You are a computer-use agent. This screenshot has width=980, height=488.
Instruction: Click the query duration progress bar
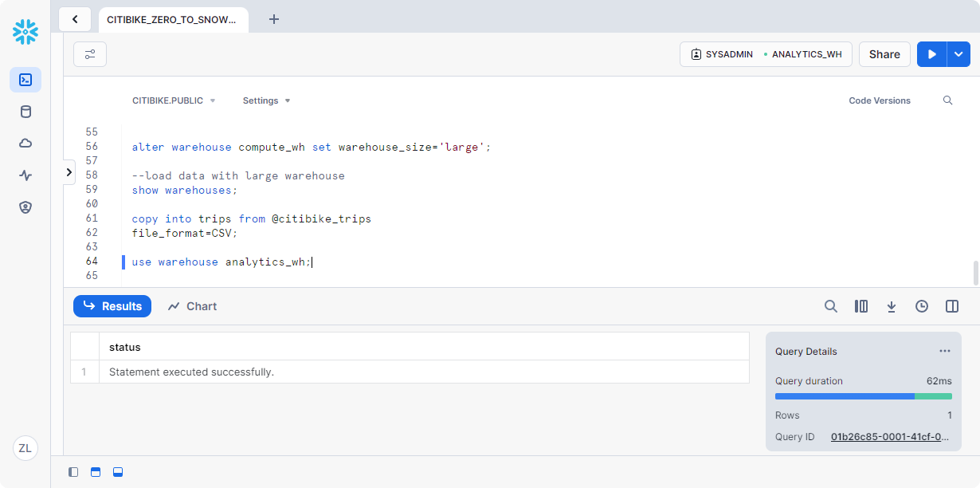863,396
